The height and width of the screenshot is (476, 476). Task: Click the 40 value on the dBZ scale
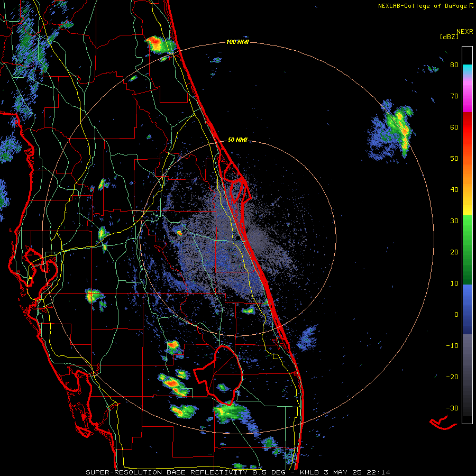[x=454, y=190]
